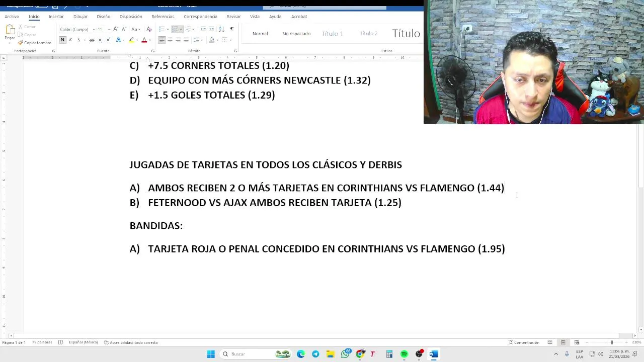Open the Párrafo dialog launcher
644x362 pixels.
(x=235, y=51)
